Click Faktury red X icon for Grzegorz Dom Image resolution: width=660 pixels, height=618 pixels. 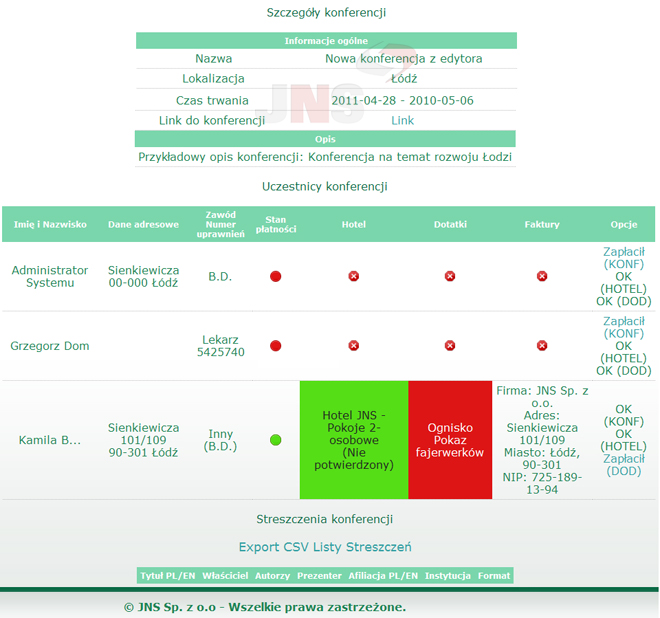click(x=542, y=346)
